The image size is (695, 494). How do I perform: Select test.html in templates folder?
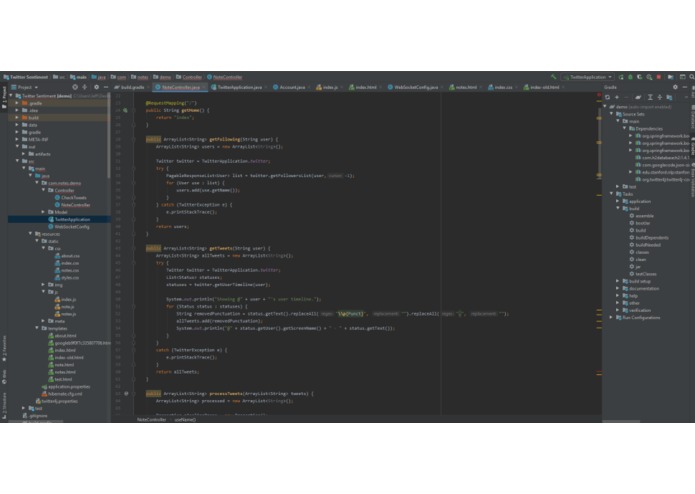click(x=60, y=379)
